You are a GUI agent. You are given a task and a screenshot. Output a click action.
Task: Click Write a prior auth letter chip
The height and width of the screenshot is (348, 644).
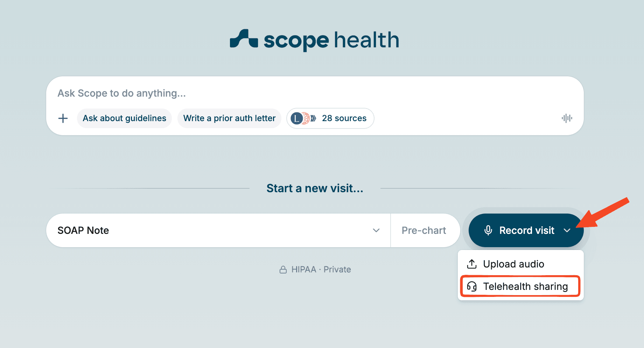(x=229, y=118)
